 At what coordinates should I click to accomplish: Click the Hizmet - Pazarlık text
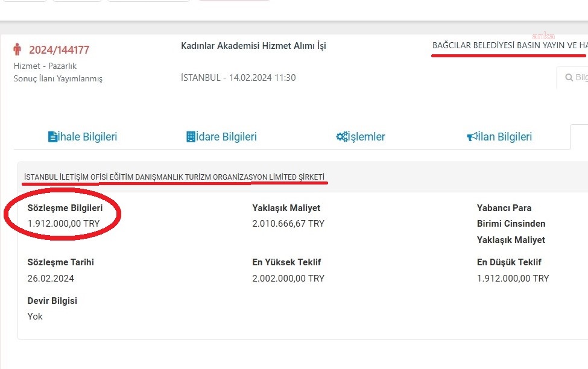coord(45,66)
